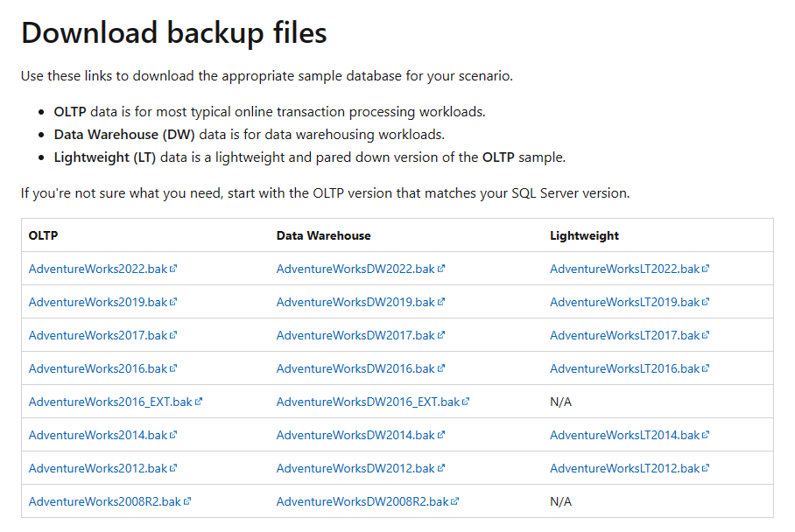The height and width of the screenshot is (532, 795).
Task: Click external-link icon after AdventureWorksDW2008R2.bak
Action: coord(455,501)
